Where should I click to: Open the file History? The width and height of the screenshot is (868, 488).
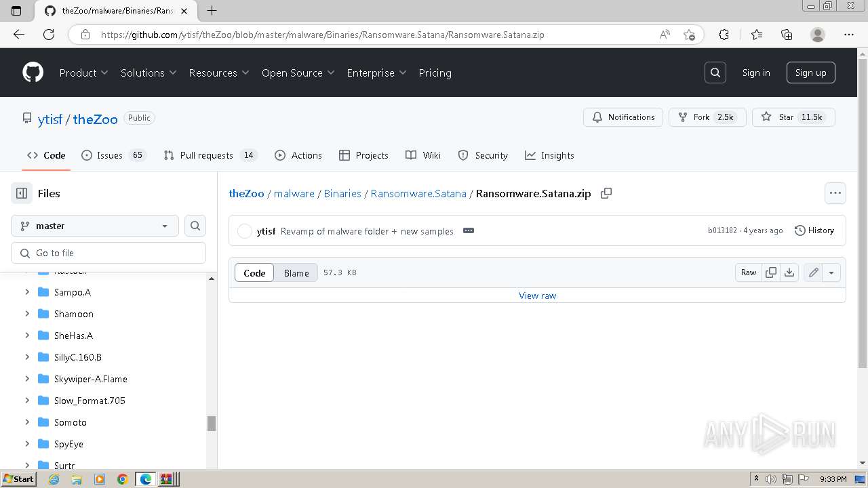(814, 230)
